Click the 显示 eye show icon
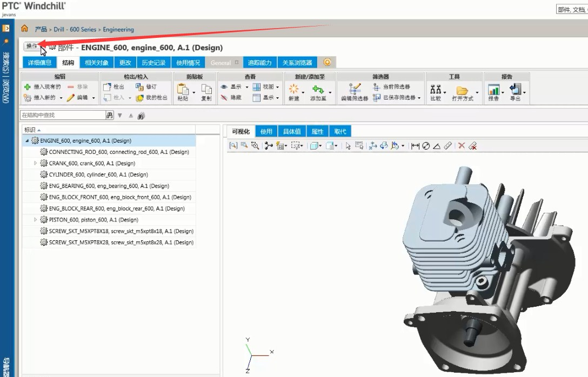 [x=224, y=86]
